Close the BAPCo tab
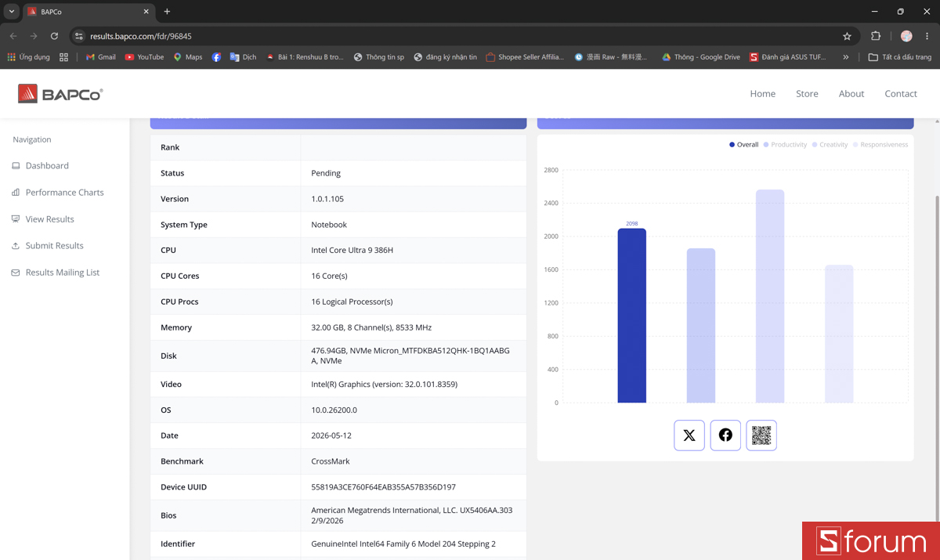This screenshot has width=940, height=560. pos(146,12)
